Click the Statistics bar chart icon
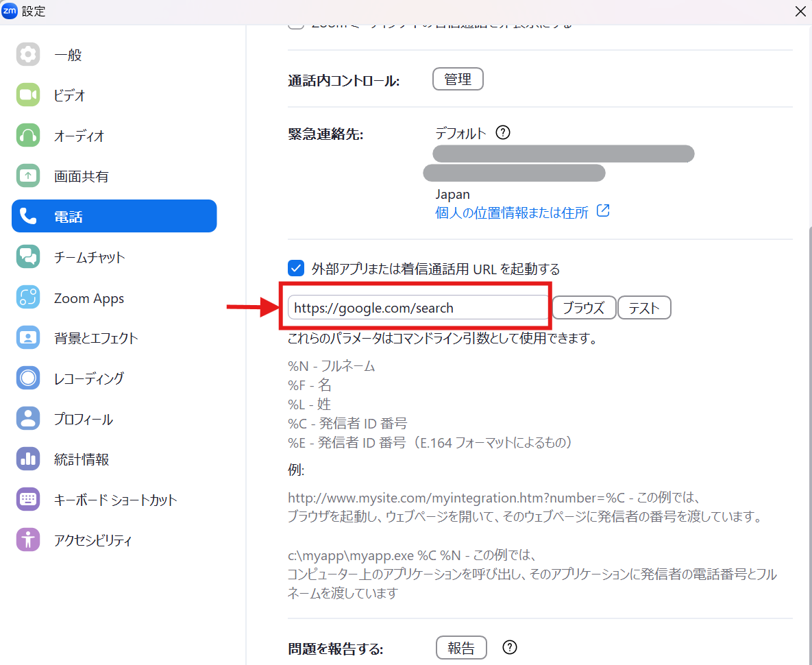 point(28,459)
